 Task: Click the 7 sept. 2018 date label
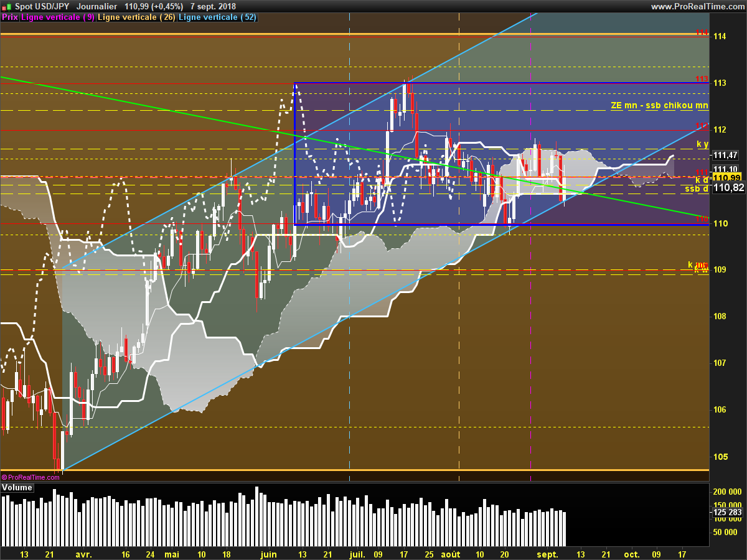[x=214, y=6]
